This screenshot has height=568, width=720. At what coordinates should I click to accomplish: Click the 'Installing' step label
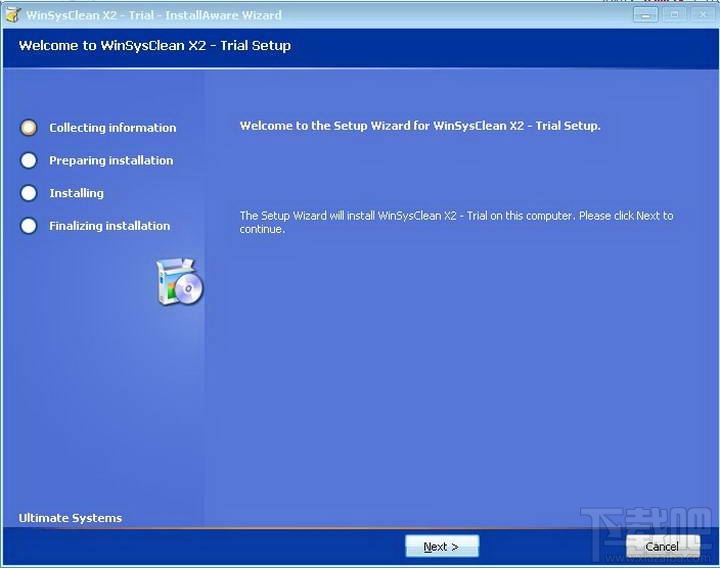[x=77, y=193]
